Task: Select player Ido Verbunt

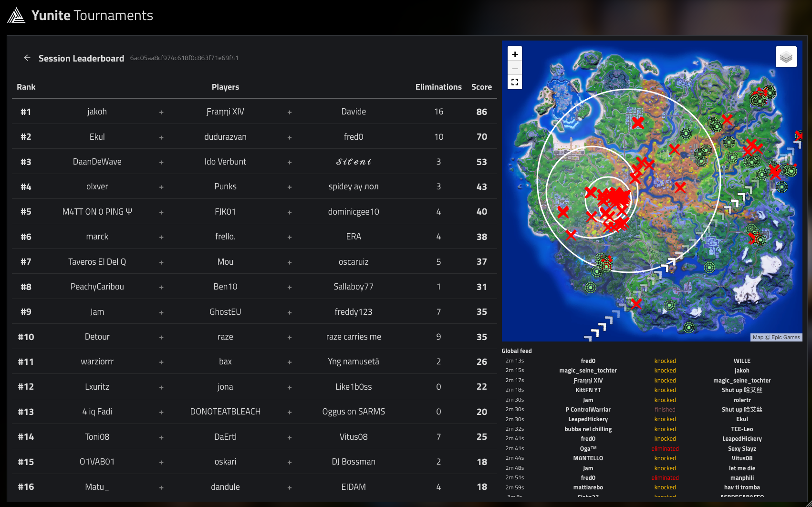Action: pos(225,162)
